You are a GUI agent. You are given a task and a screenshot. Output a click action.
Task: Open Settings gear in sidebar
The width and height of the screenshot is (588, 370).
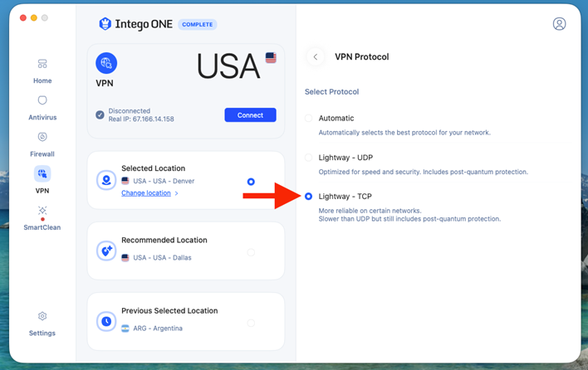[42, 324]
